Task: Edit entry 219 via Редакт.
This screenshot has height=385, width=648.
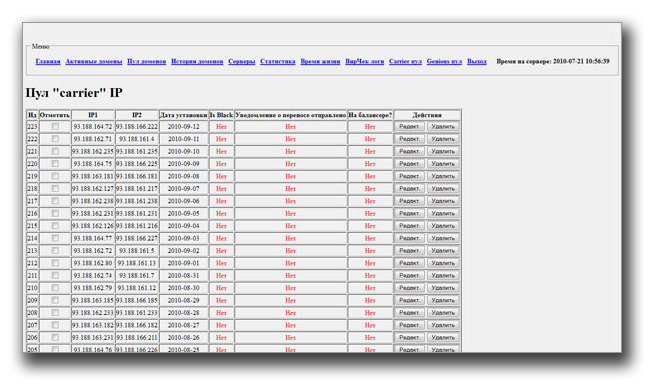Action: click(409, 176)
